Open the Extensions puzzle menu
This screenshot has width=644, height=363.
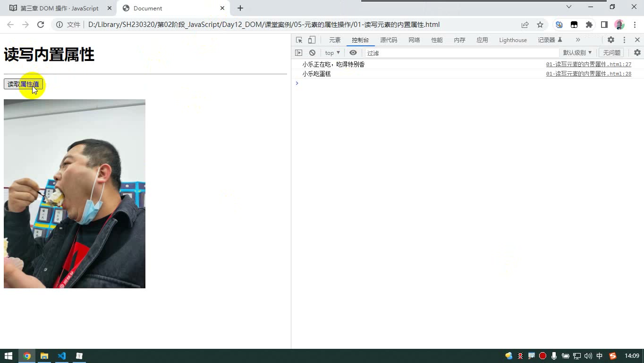(x=589, y=25)
